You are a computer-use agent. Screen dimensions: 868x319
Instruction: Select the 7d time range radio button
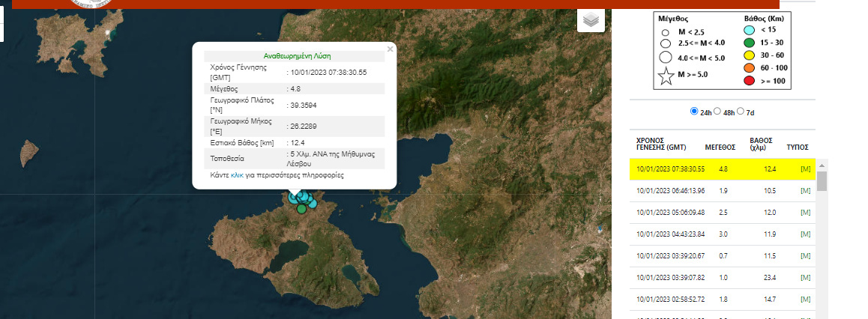point(741,112)
